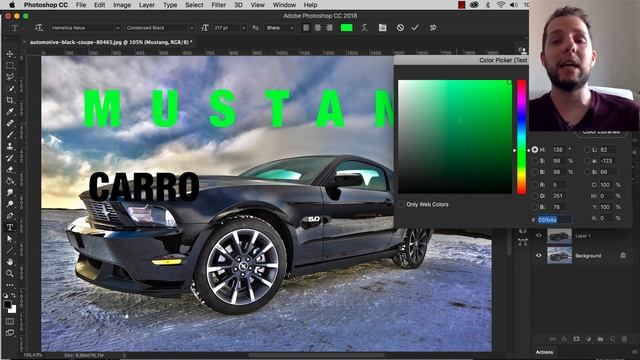Select the L lightness radio button
This screenshot has width=640, height=360.
587,150
